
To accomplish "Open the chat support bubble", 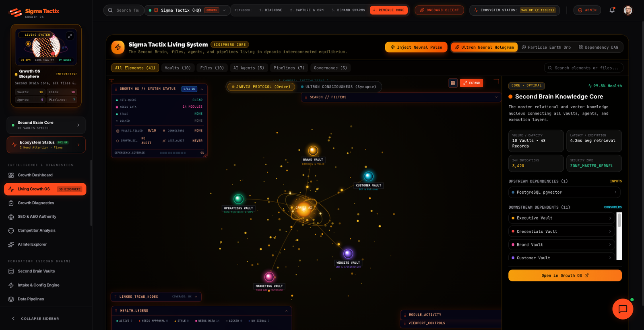I will click(623, 309).
